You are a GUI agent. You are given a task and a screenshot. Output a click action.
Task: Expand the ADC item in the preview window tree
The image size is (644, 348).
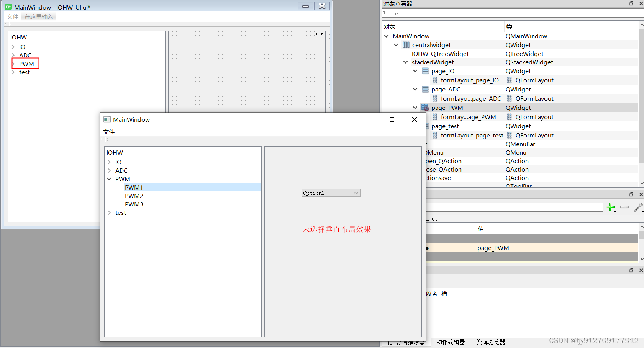(x=109, y=171)
